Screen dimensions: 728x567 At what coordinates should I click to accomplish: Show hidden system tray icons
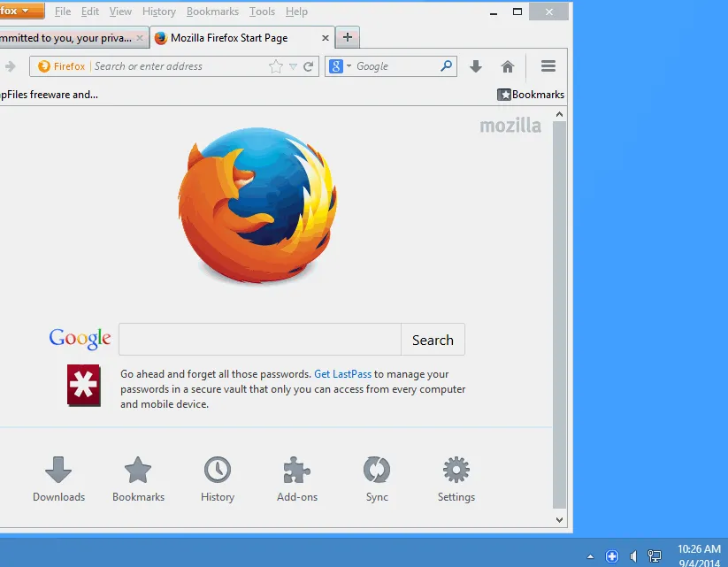(x=590, y=556)
